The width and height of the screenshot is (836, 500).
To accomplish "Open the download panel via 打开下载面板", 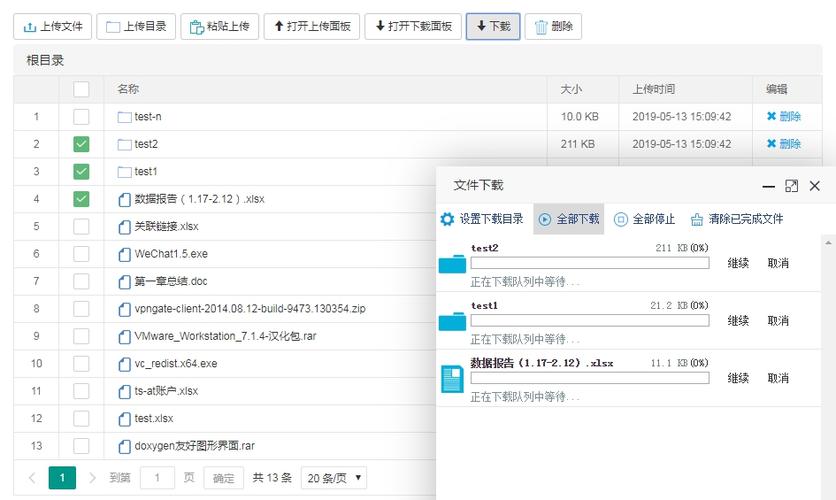I will [414, 27].
